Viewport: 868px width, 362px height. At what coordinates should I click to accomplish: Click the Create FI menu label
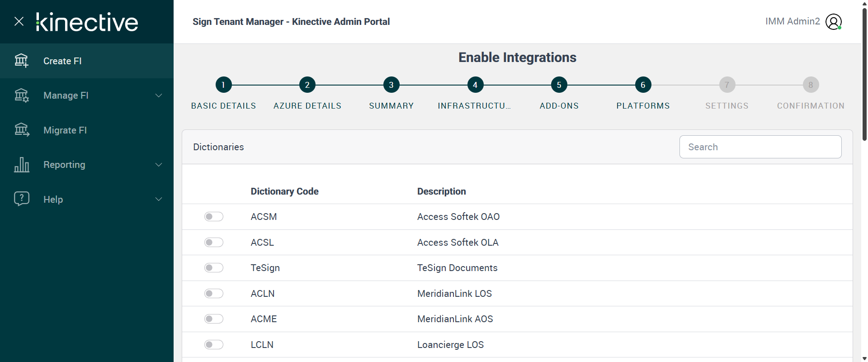click(x=62, y=61)
